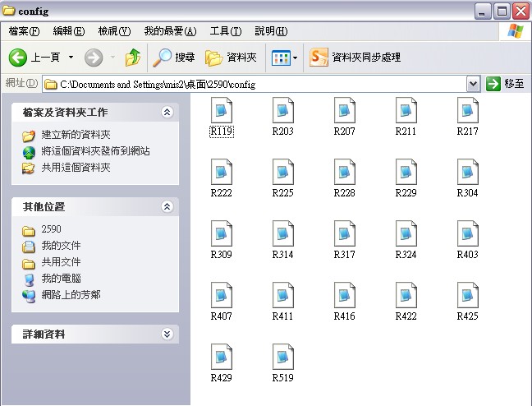Open the 我的最愛(A) menu
Image resolution: width=532 pixels, height=406 pixels.
click(x=170, y=31)
